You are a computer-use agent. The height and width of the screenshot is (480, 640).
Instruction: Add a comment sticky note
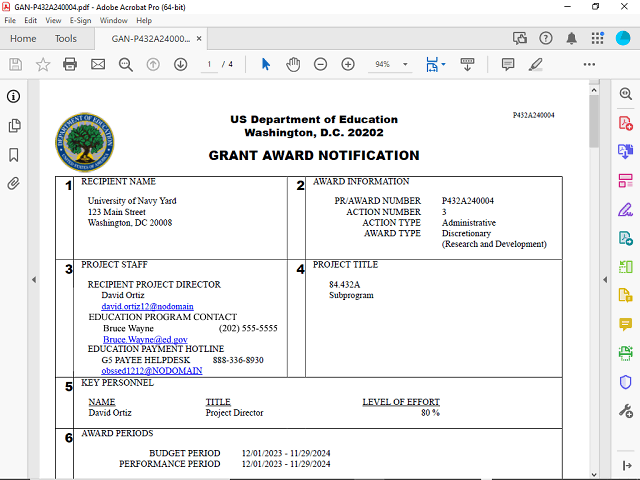[x=508, y=64]
